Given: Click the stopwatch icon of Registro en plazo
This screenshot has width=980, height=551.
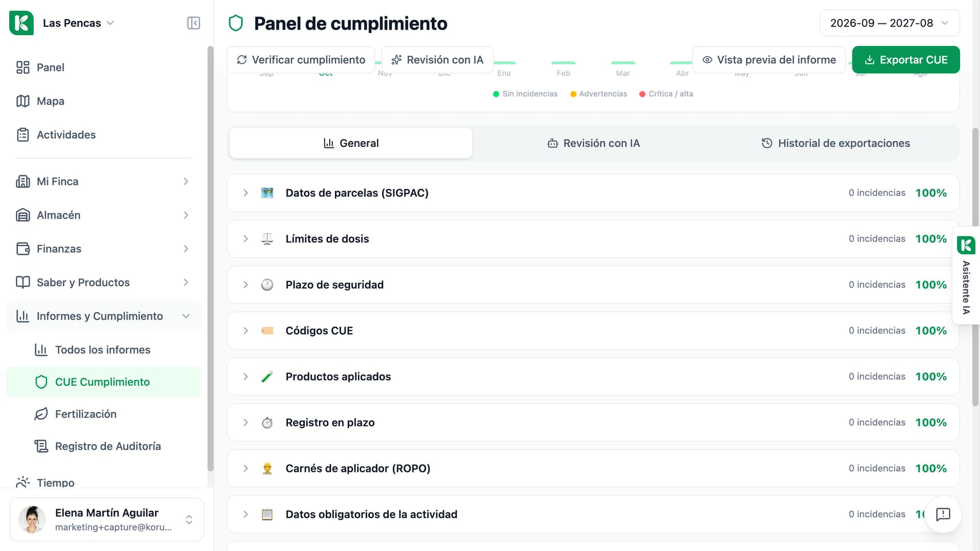Looking at the screenshot, I should [x=267, y=422].
